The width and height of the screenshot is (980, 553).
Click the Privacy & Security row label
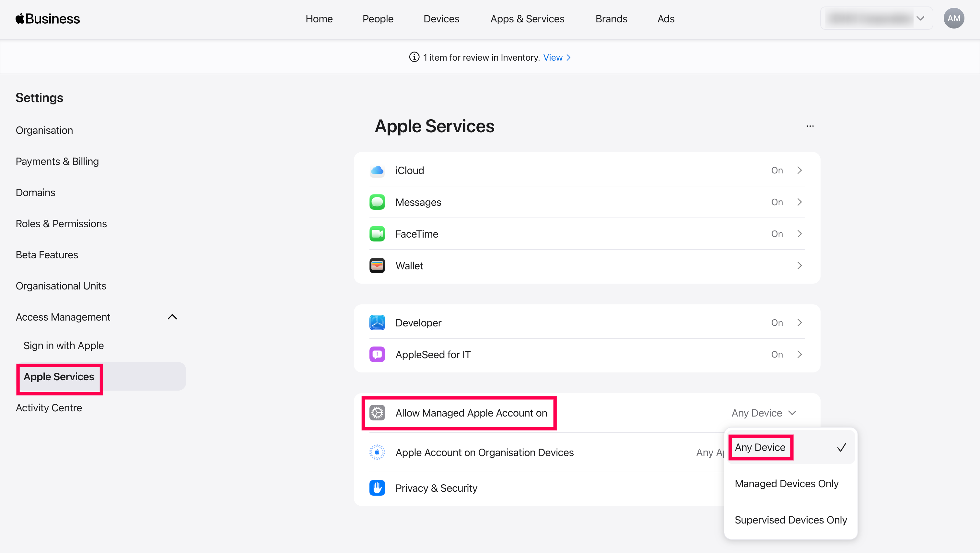pyautogui.click(x=436, y=488)
